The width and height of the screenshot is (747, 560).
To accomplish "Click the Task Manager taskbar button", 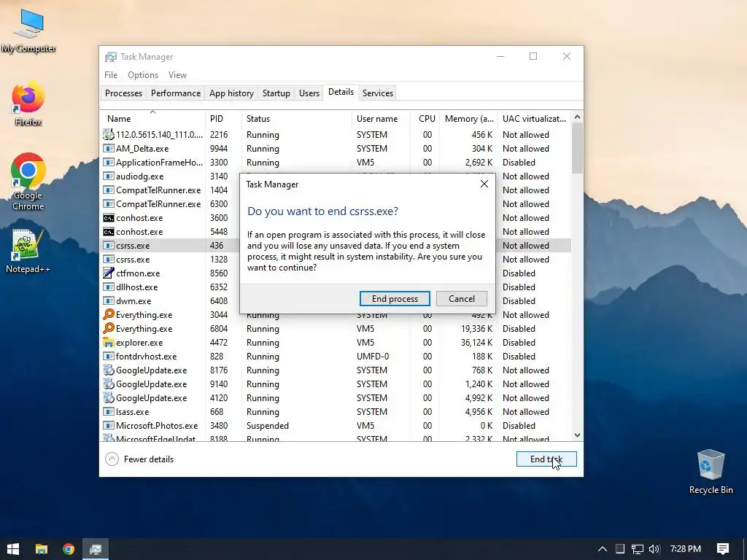I will point(96,549).
